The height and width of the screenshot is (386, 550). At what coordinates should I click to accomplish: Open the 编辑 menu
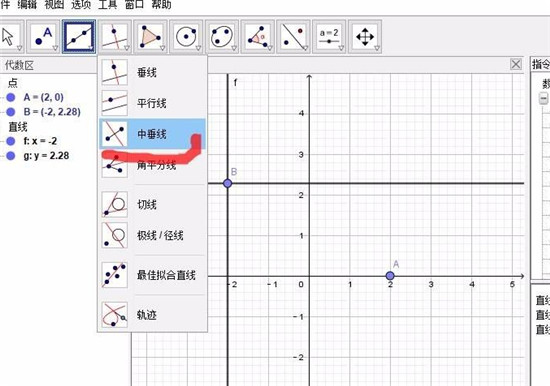(27, 5)
